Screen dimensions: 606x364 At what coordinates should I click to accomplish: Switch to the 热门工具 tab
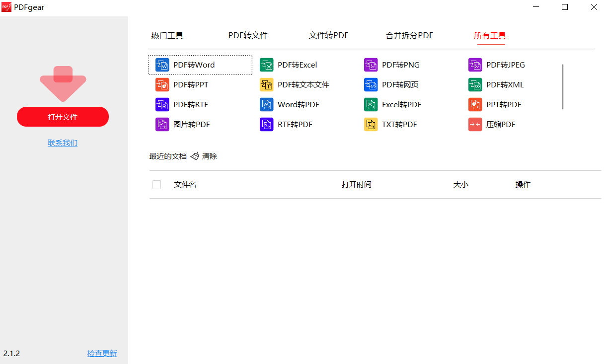click(167, 36)
